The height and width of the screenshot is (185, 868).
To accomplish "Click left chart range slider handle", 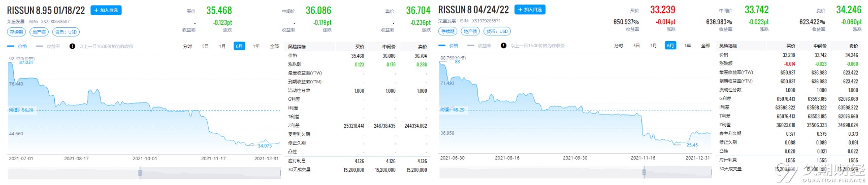I will click(x=140, y=173).
